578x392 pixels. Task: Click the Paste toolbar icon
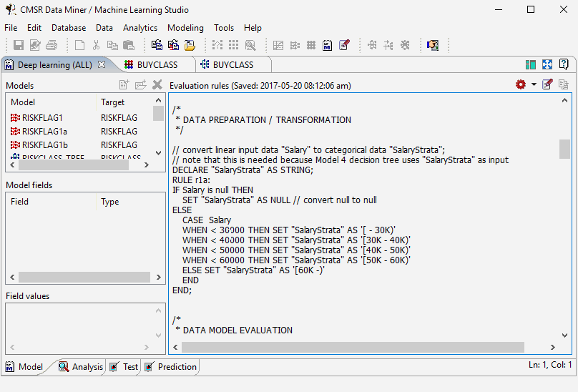(129, 45)
